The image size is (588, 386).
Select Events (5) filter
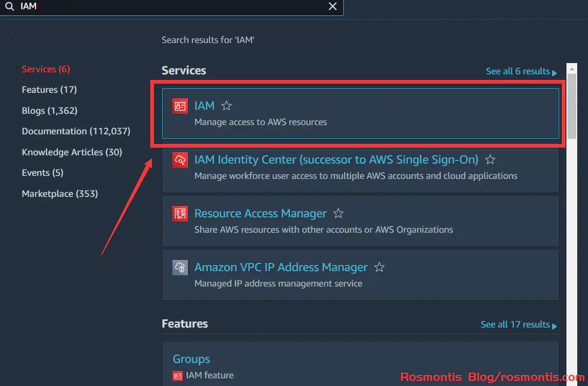(x=43, y=173)
